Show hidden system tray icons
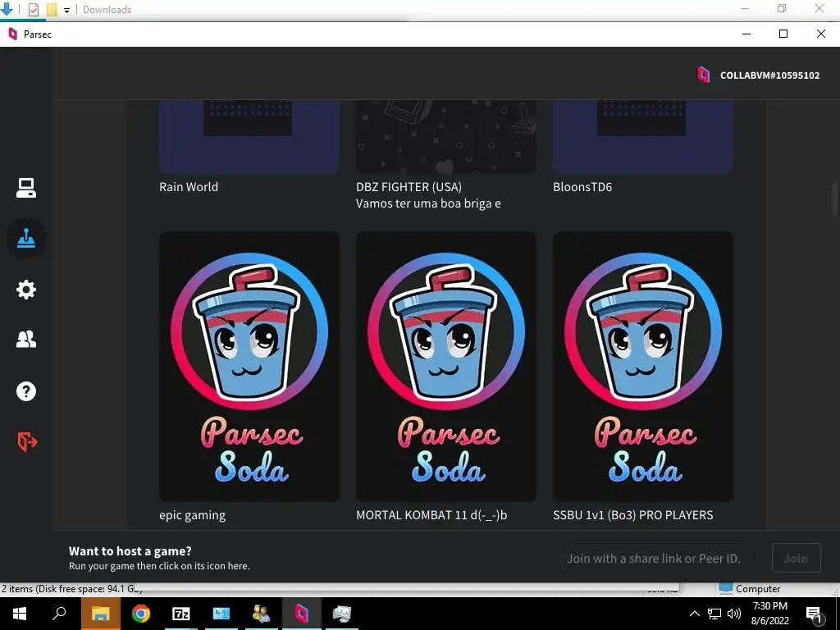 [694, 614]
